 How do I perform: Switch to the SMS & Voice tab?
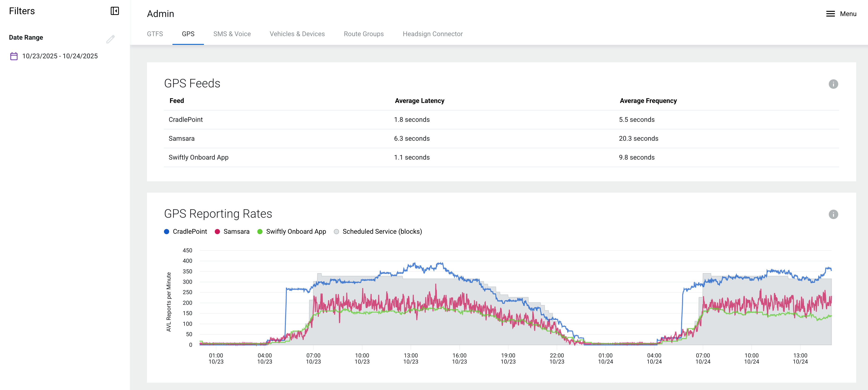(x=232, y=34)
